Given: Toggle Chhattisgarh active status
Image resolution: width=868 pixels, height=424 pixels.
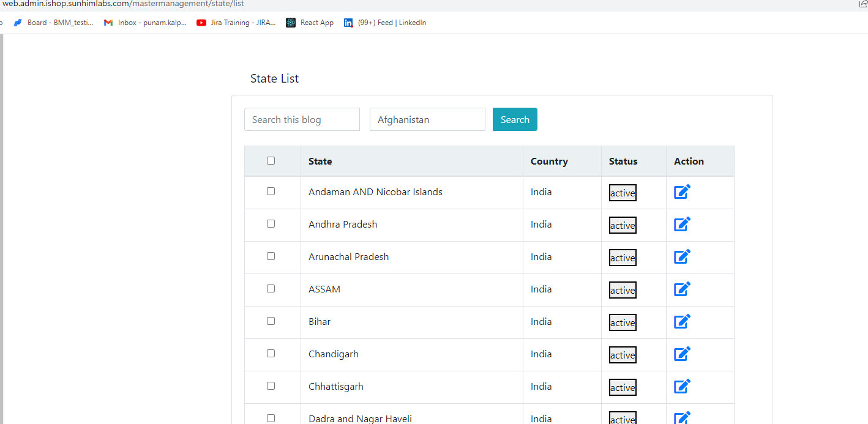Looking at the screenshot, I should pyautogui.click(x=623, y=387).
